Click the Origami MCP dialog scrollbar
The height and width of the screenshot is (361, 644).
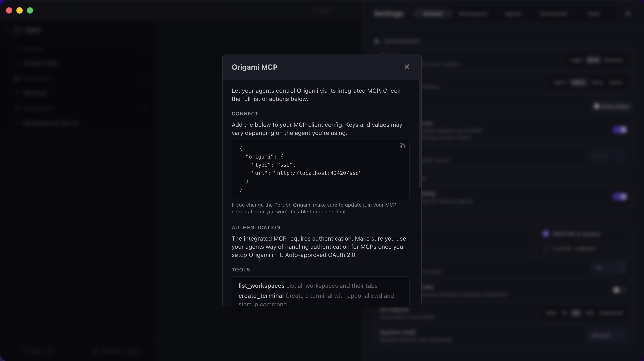(420, 134)
